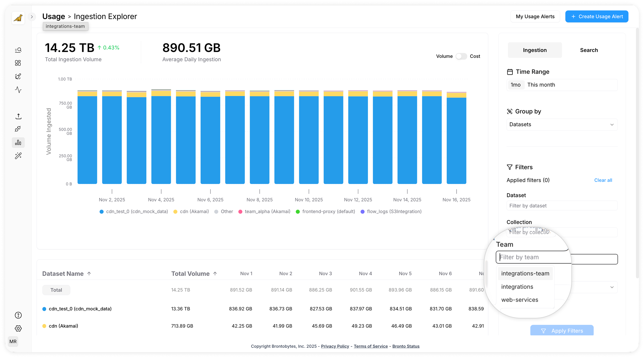Toggle the Volume/Cost switch
The width and height of the screenshot is (644, 358).
tap(461, 56)
